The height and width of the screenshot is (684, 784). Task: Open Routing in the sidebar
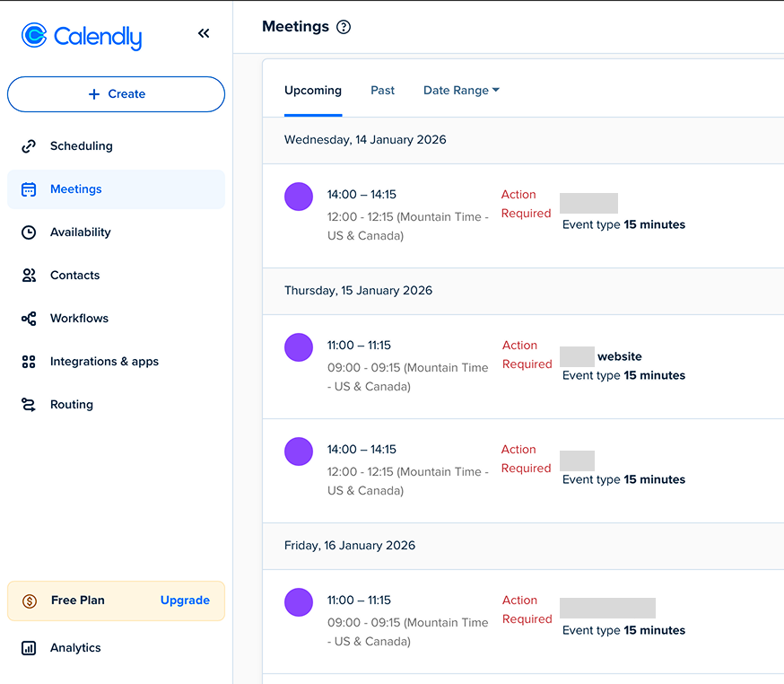tap(116, 404)
